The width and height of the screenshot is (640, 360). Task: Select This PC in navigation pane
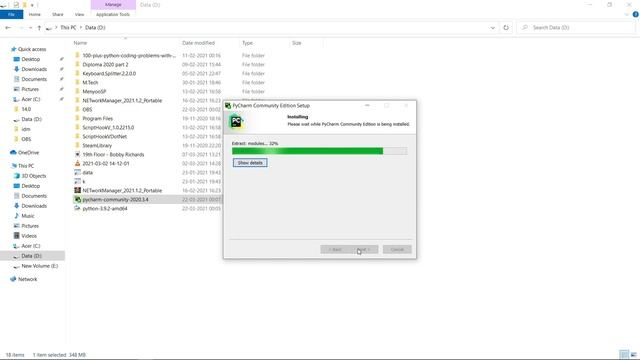pos(26,166)
